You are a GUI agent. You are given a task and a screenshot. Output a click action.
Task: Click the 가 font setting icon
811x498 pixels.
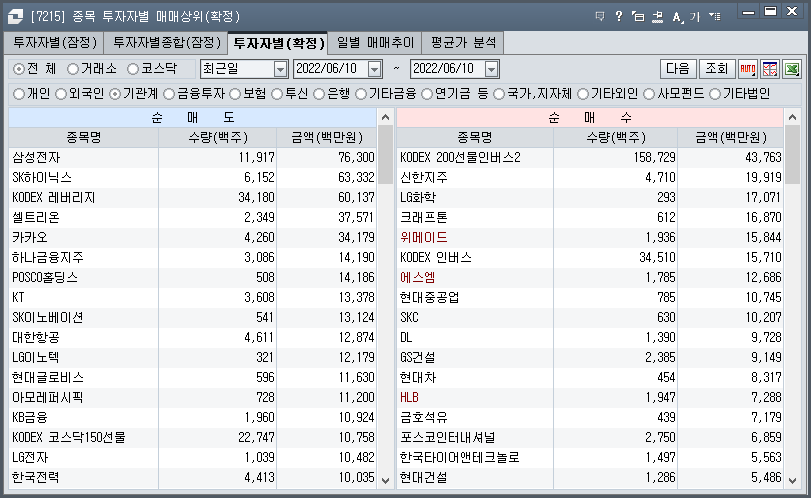[695, 17]
